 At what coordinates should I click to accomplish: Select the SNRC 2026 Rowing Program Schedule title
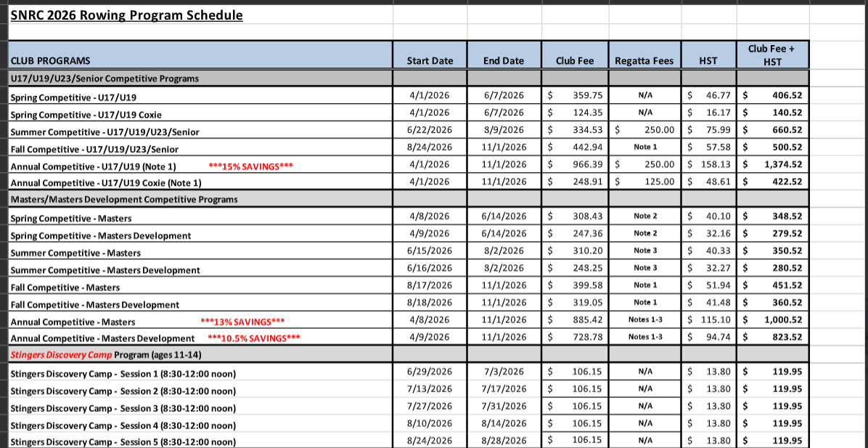pyautogui.click(x=126, y=15)
